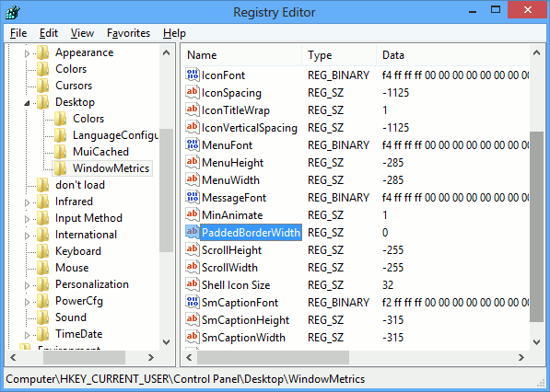
Task: Click the ScrollHeight string value icon
Action: [x=193, y=249]
